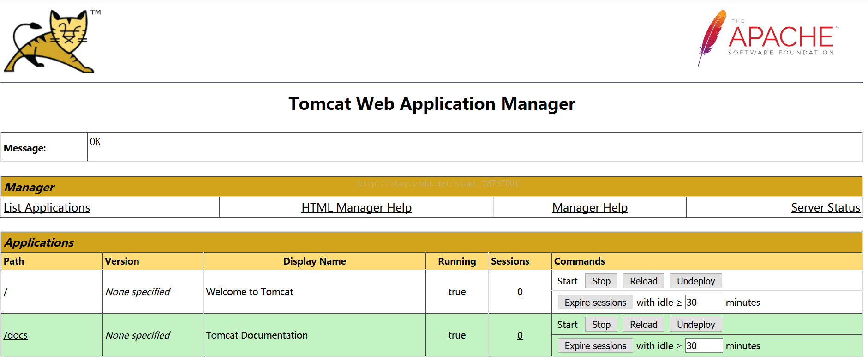The width and height of the screenshot is (868, 357).
Task: Click disabled Start text for /docs application
Action: pos(567,325)
